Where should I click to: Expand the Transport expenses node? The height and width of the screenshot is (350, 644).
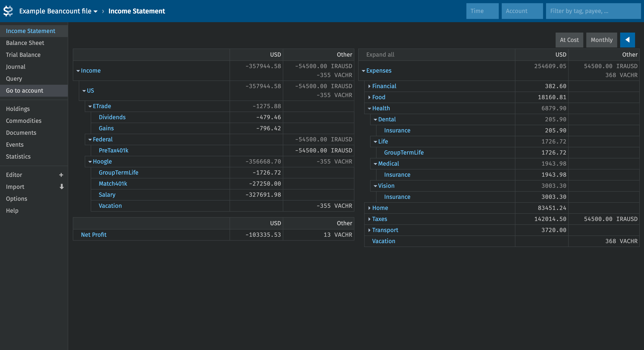pyautogui.click(x=369, y=230)
